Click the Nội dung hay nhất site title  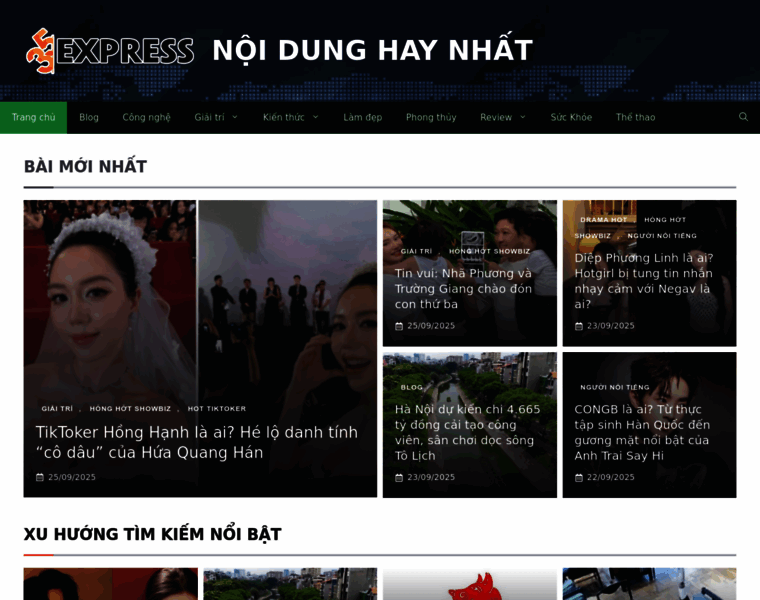pos(372,49)
